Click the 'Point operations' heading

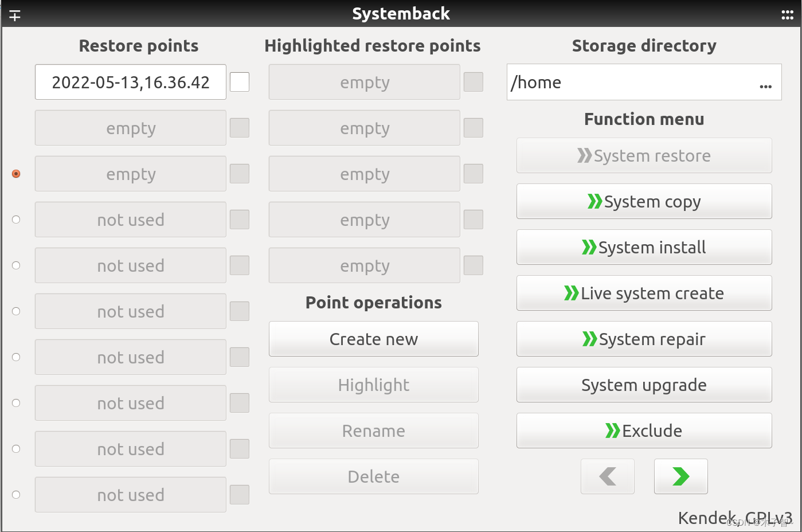[x=374, y=302]
